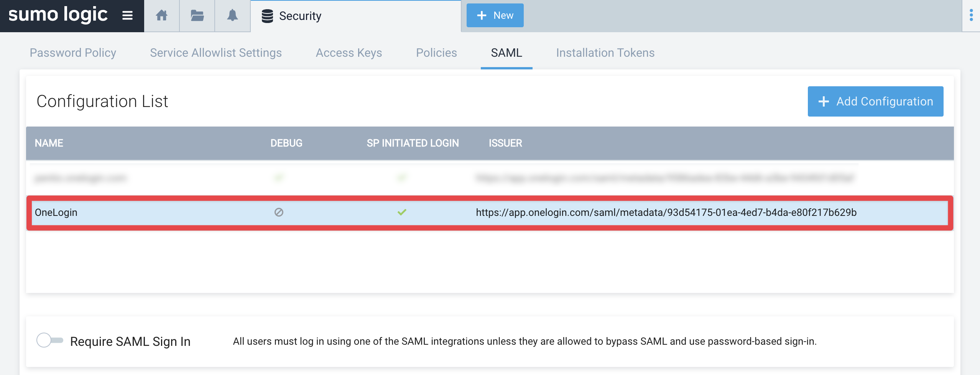Image resolution: width=980 pixels, height=375 pixels.
Task: Sort by NAME column header
Action: [49, 143]
